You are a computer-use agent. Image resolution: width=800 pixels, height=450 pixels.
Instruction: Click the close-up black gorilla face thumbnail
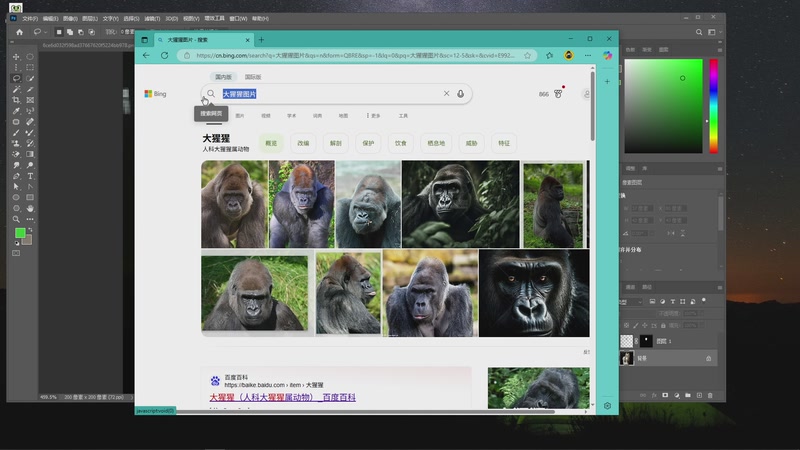click(534, 293)
